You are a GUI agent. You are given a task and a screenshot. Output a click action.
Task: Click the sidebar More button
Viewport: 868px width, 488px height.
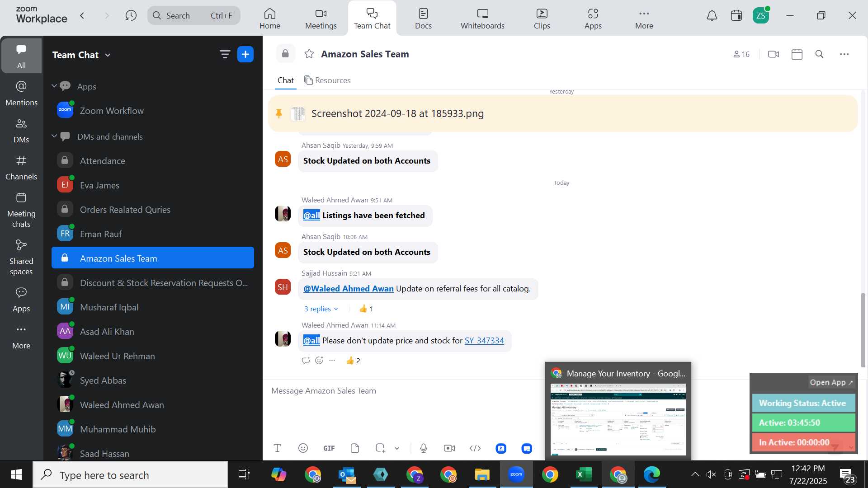tap(21, 337)
